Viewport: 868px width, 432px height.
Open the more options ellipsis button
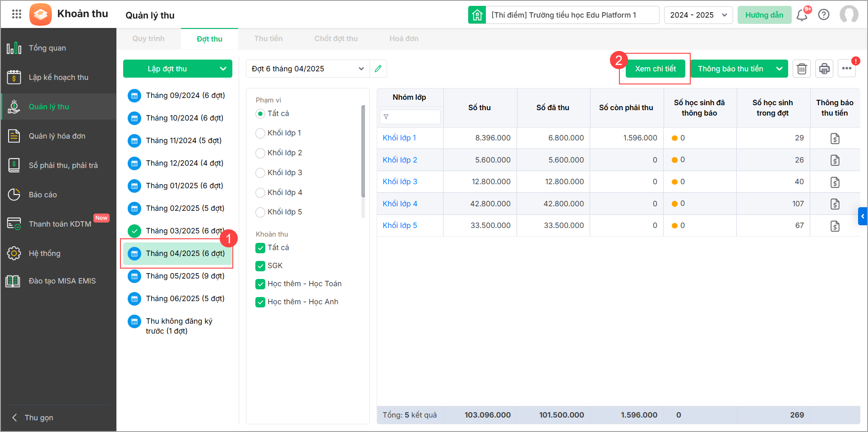coord(847,69)
